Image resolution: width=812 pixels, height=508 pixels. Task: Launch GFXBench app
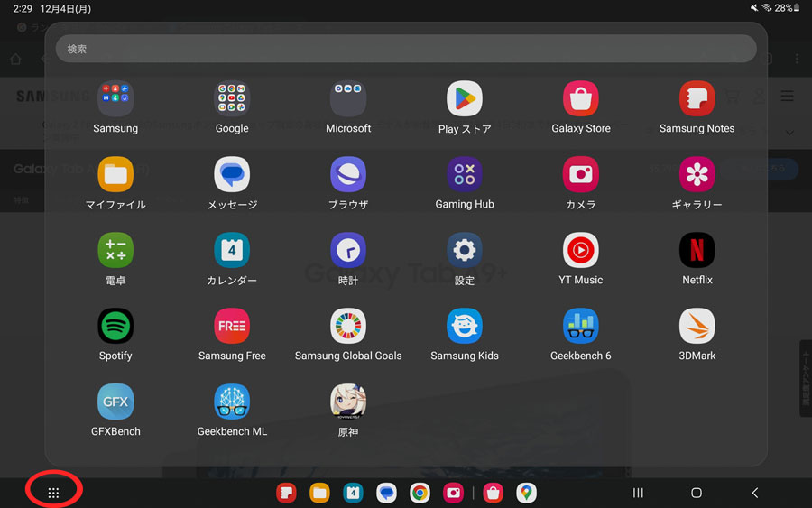tap(115, 402)
